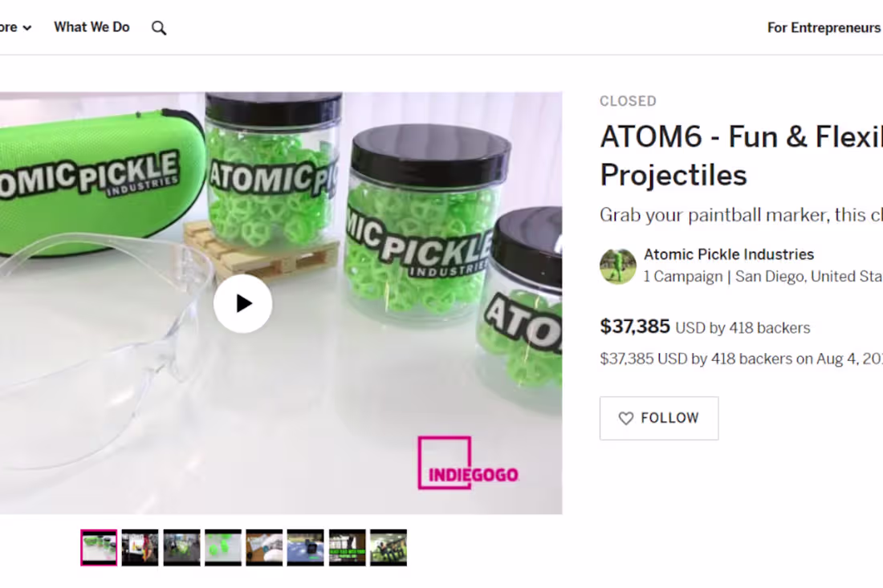This screenshot has height=588, width=883.
Task: Expand the Explore dropdown chevron
Action: click(26, 28)
